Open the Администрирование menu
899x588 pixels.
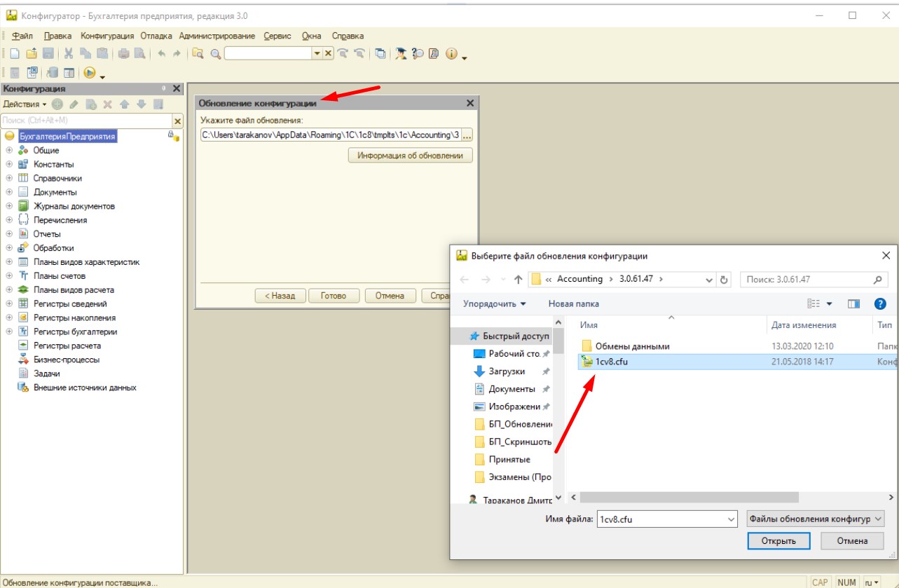tap(217, 36)
